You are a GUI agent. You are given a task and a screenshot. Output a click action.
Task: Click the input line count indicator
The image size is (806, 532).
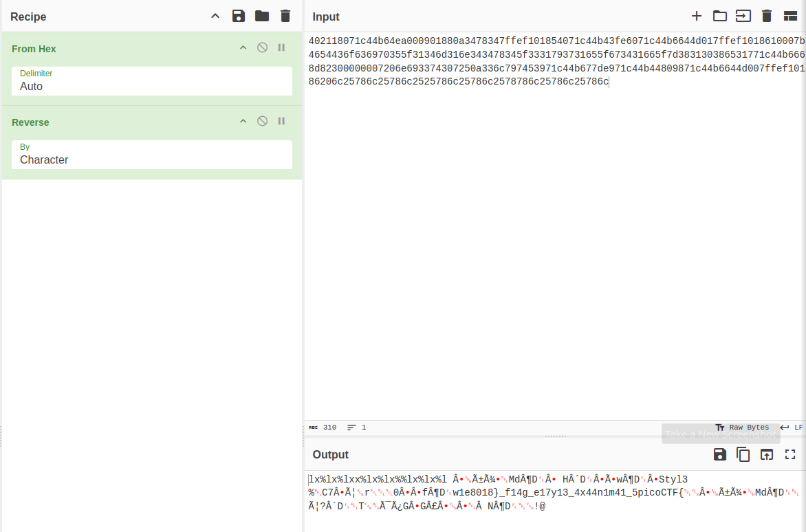click(x=357, y=428)
